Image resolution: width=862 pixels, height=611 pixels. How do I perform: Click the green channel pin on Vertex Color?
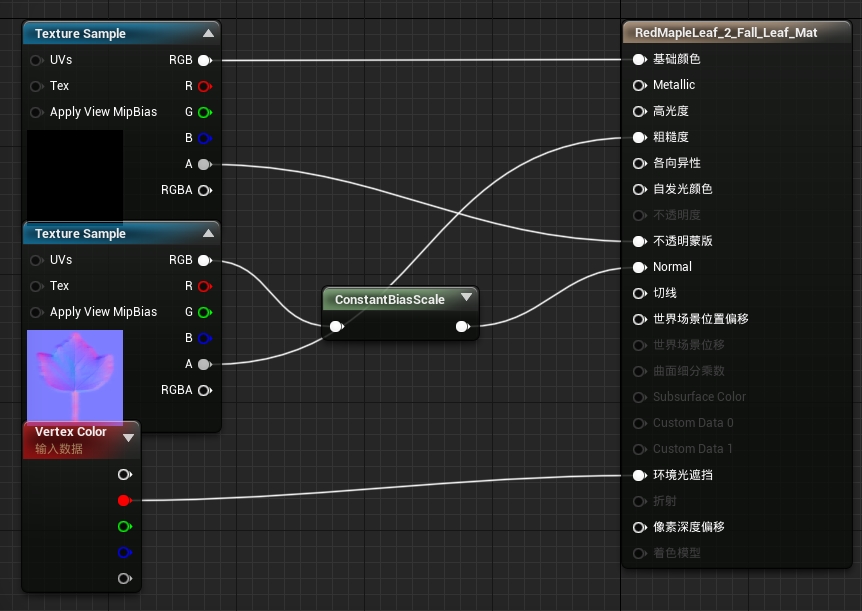click(x=125, y=526)
